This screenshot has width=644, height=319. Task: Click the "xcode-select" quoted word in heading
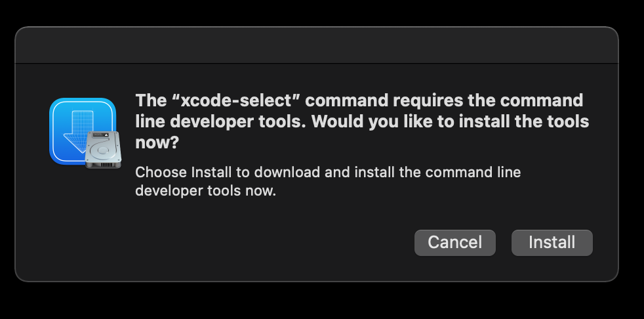[237, 100]
